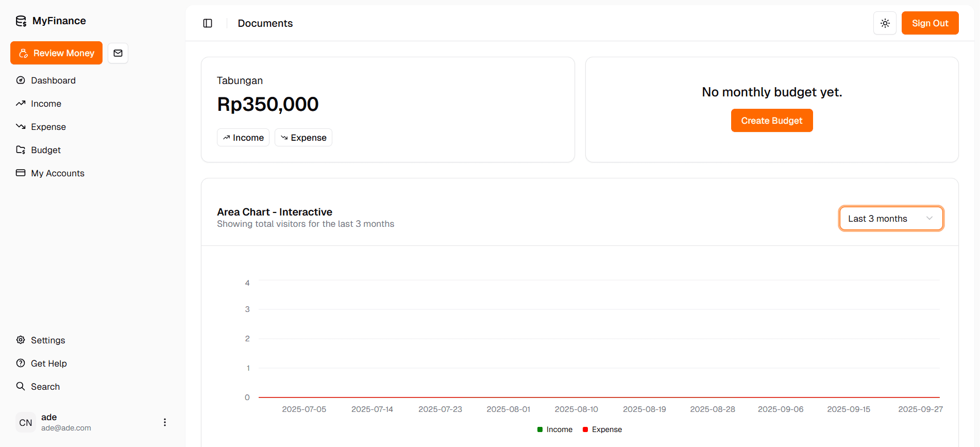This screenshot has height=447, width=980.
Task: Click the Sign Out button
Action: tap(930, 23)
